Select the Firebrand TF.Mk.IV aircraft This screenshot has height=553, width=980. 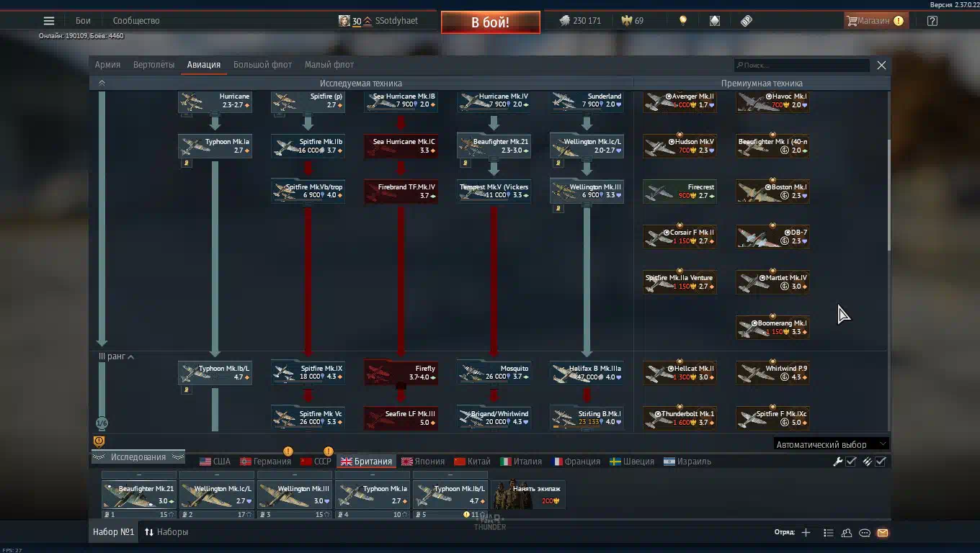coord(401,191)
